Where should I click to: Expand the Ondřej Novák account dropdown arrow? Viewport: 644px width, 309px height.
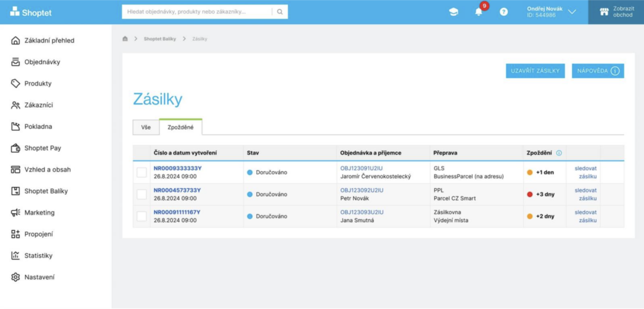572,12
